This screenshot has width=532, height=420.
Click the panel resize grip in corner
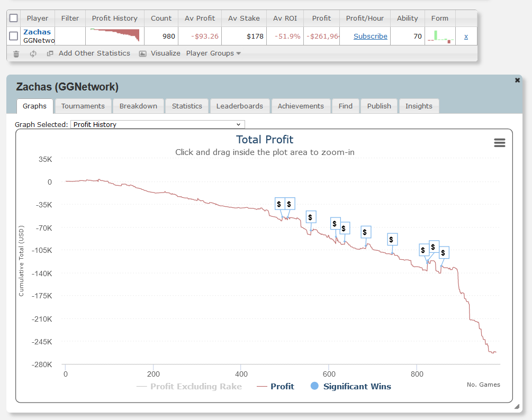coord(517,407)
